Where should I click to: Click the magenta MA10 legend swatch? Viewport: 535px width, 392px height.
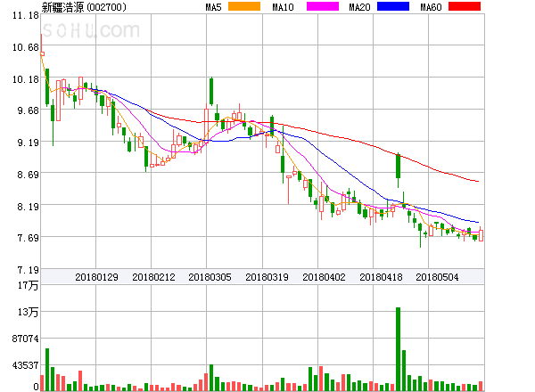pos(323,6)
